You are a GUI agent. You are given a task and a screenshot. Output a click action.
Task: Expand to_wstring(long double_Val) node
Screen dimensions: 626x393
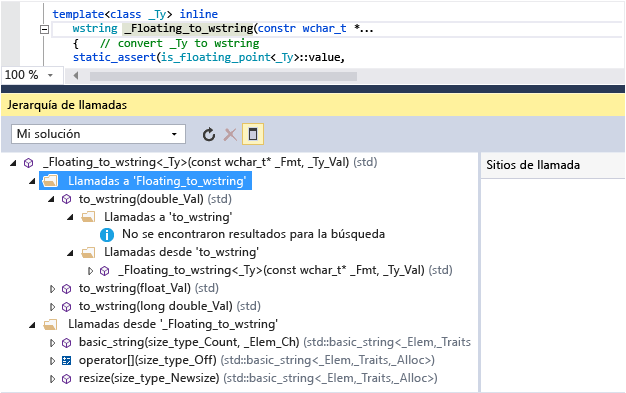52,307
